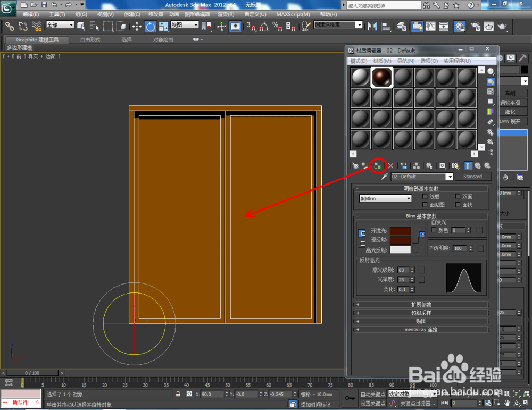The height and width of the screenshot is (410, 532).
Task: Toggle the Angle Snap icon
Action: (x=264, y=26)
